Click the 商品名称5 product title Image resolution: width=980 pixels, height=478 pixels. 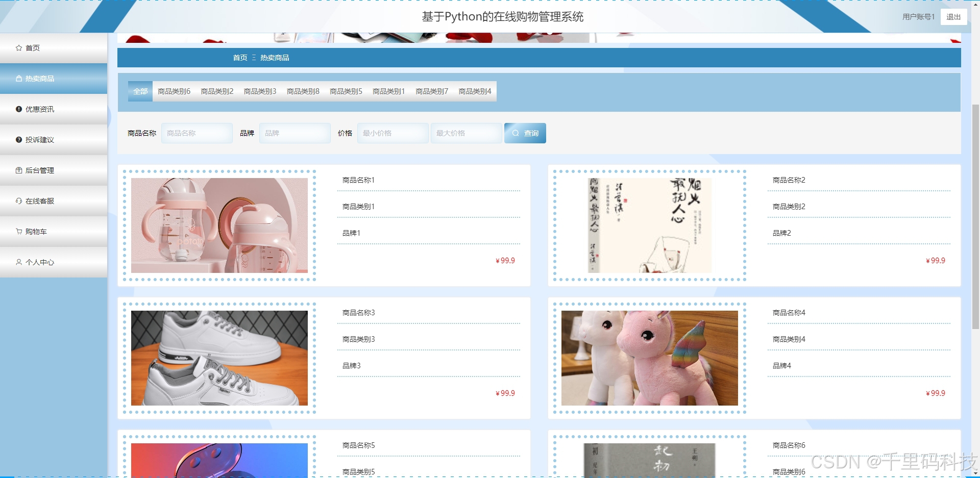[x=358, y=445]
